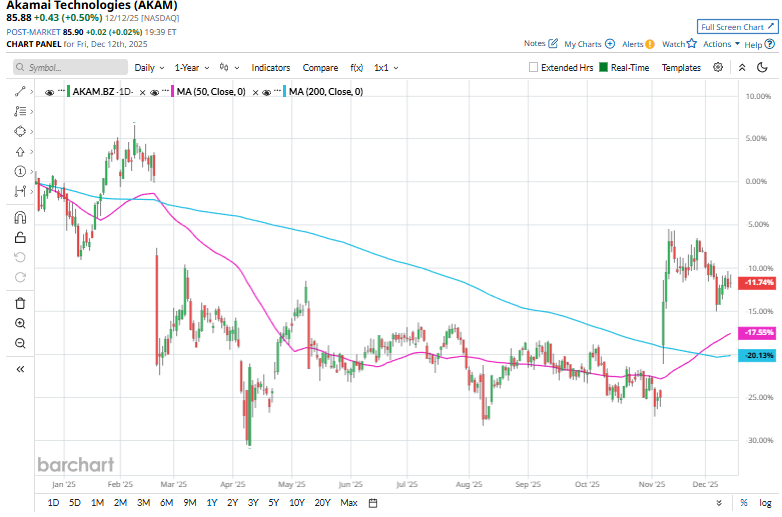This screenshot has height=517, width=782.
Task: Toggle the Real-Time checkbox
Action: (x=603, y=68)
